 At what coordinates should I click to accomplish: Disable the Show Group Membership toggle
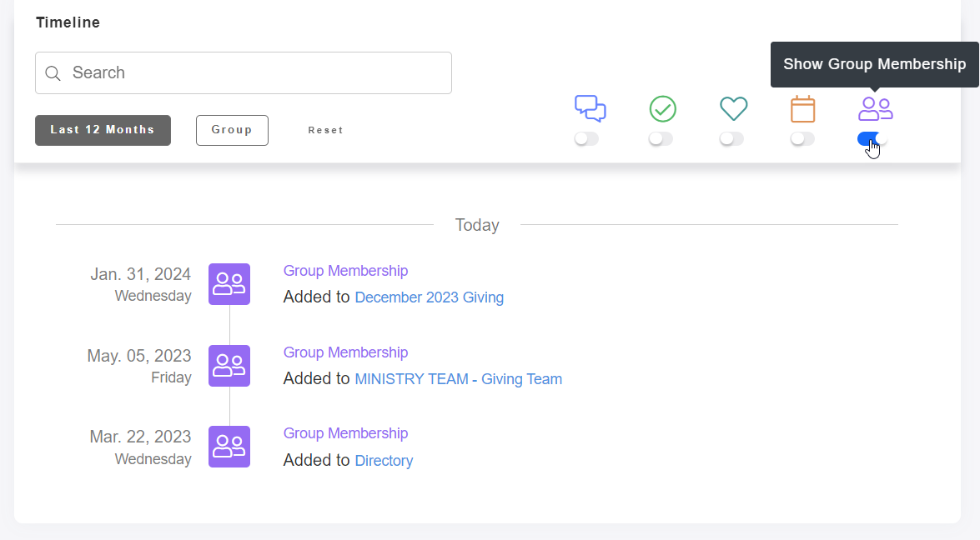871,138
